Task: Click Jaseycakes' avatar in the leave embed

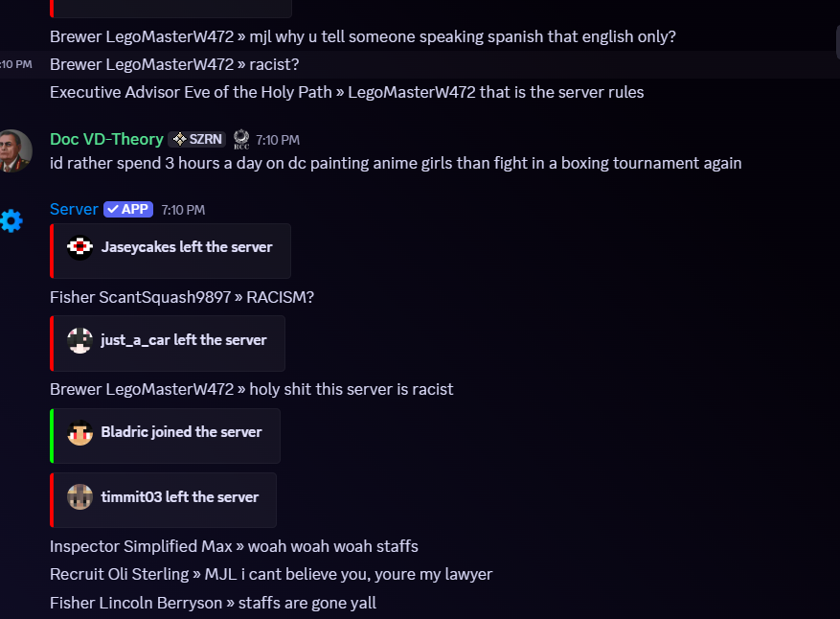Action: coord(79,247)
